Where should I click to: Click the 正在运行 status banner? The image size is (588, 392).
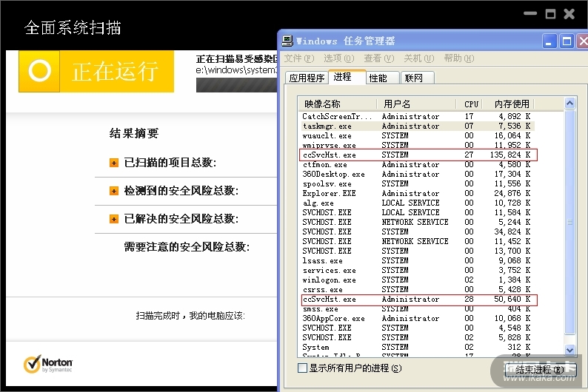pos(96,71)
